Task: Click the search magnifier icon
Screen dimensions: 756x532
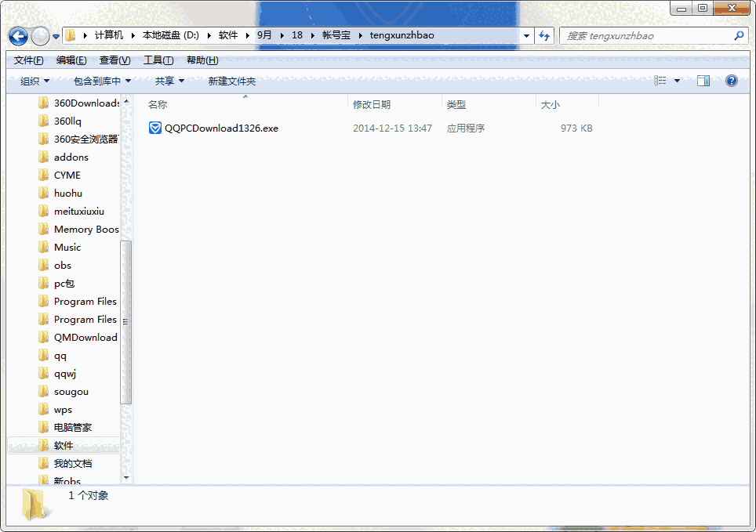Action: 739,36
